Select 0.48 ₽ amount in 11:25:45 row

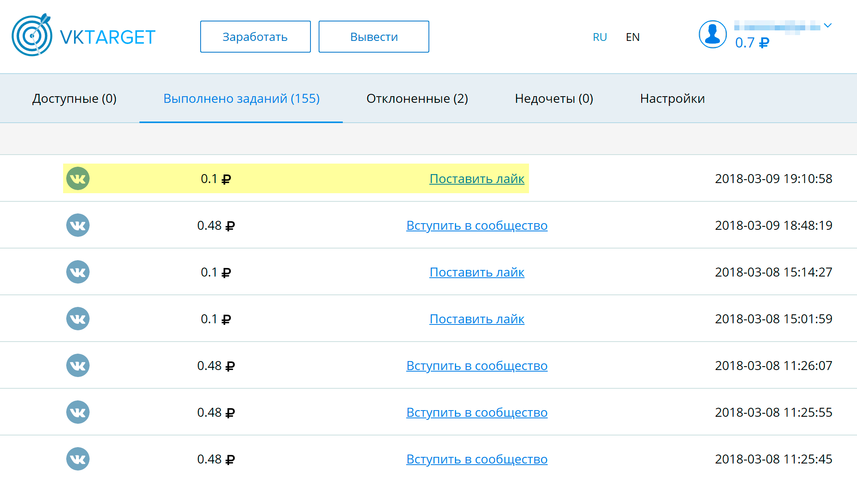click(x=216, y=459)
